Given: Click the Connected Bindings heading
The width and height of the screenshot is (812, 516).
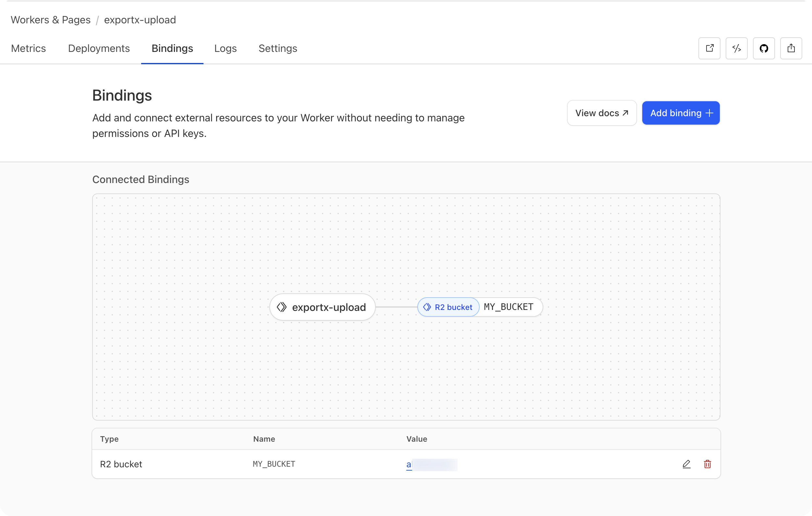Looking at the screenshot, I should coord(141,179).
